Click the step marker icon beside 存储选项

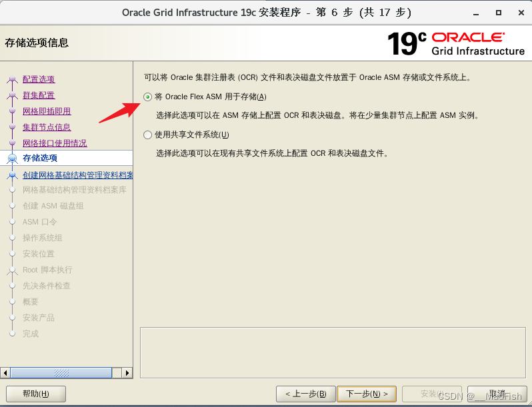tap(13, 159)
